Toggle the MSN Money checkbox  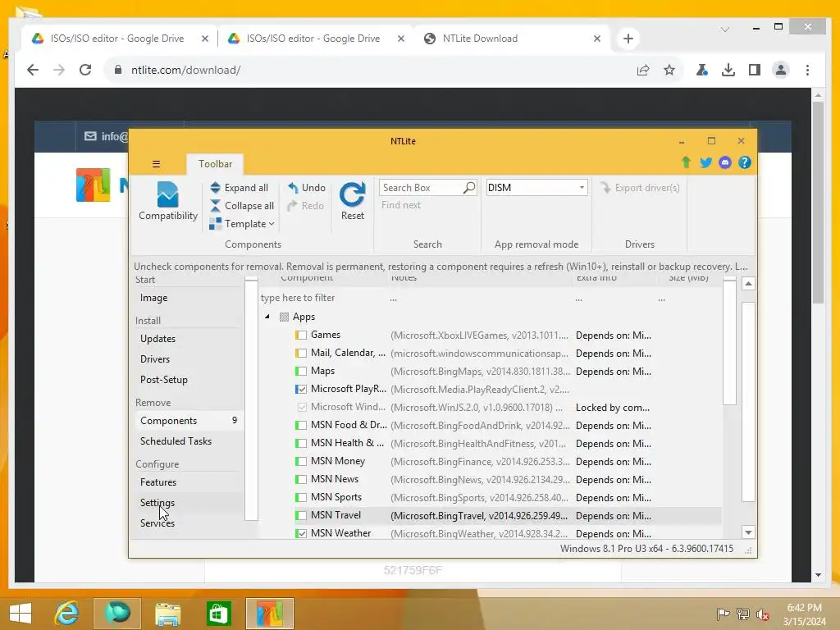[302, 461]
